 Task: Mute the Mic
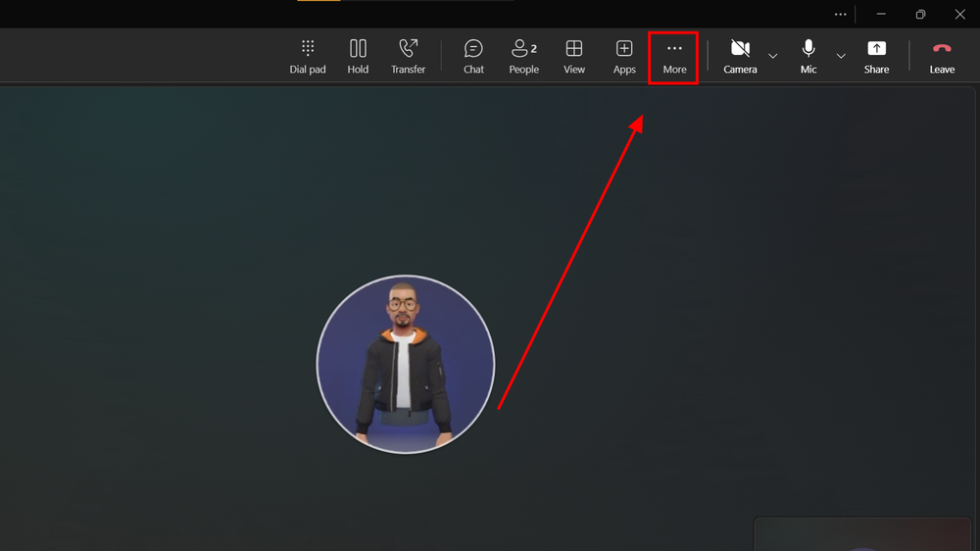pyautogui.click(x=808, y=56)
